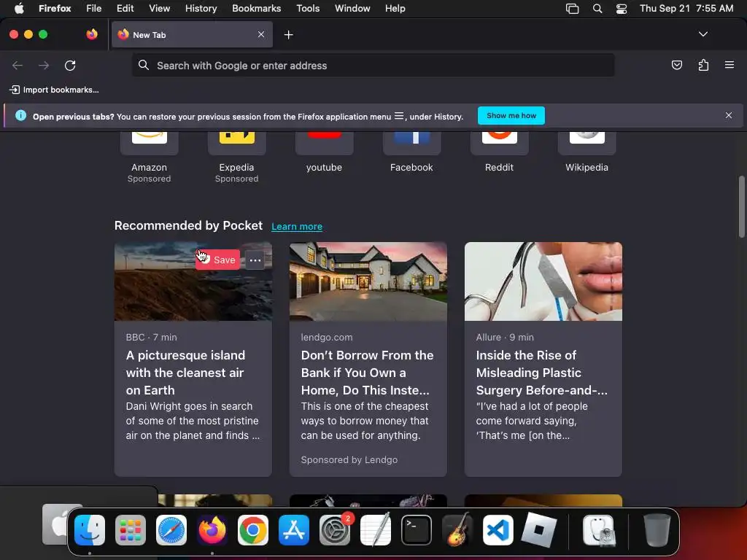Screen dimensions: 747x560
Task: Open the Firefox app menu in menu bar
Action: 55,8
